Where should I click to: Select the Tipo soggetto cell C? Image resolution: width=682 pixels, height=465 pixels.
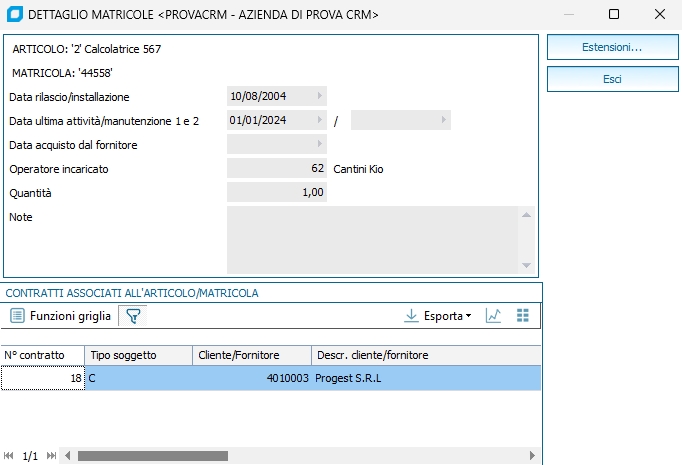(x=139, y=378)
